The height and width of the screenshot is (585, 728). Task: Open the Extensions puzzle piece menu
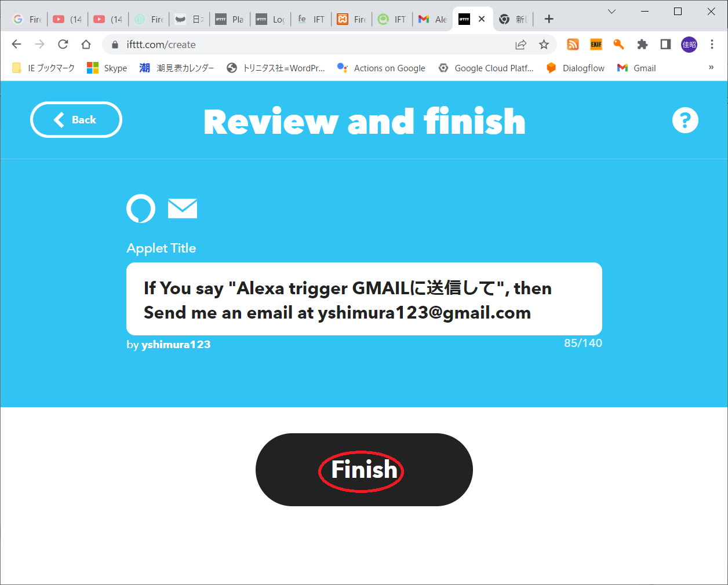pos(642,45)
